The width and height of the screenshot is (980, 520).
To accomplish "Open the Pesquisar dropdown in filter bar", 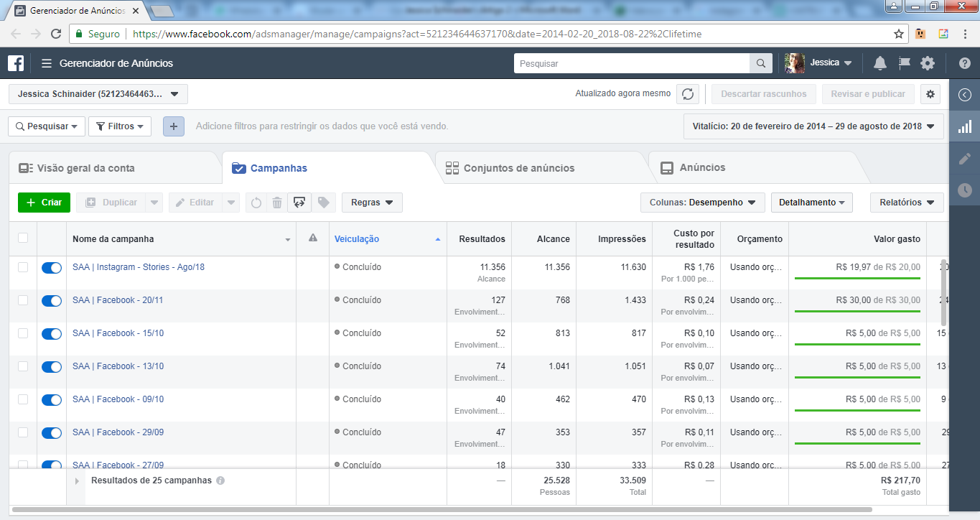I will (47, 126).
